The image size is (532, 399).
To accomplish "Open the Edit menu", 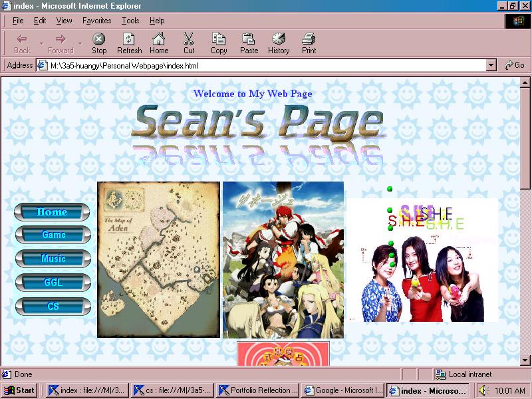I will tap(40, 21).
